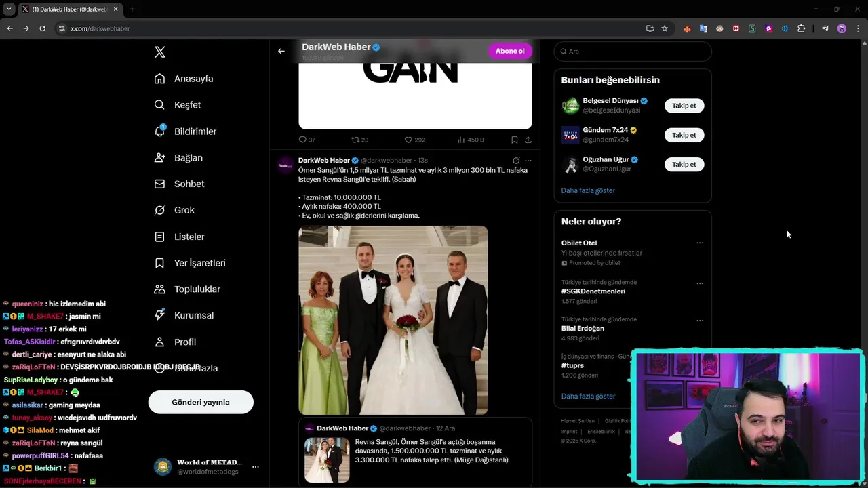Screen dimensions: 868x488
Task: Bookmark this page with the star icon
Action: point(665,28)
